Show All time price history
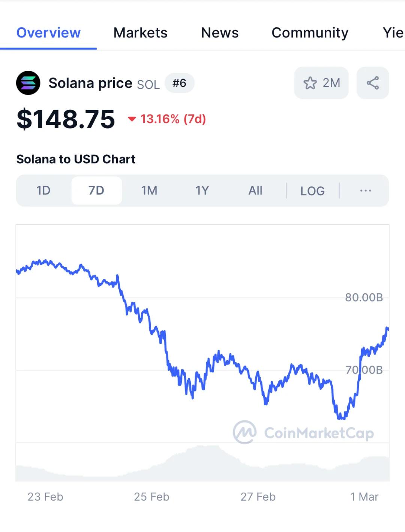Image resolution: width=405 pixels, height=532 pixels. (x=255, y=191)
